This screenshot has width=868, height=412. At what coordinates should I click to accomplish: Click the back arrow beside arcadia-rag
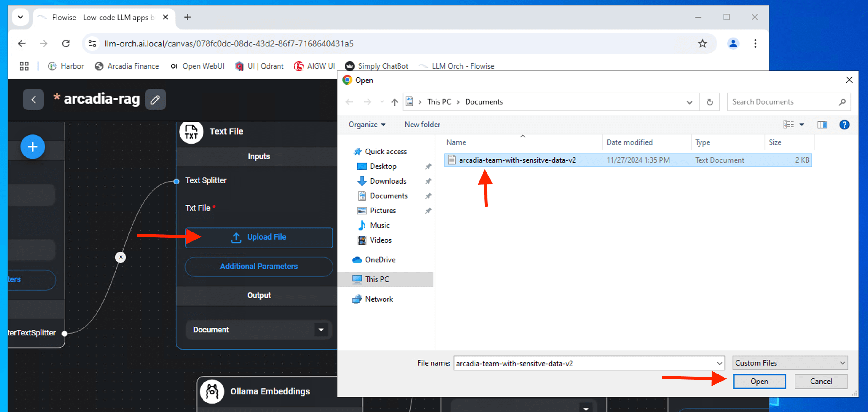click(34, 100)
